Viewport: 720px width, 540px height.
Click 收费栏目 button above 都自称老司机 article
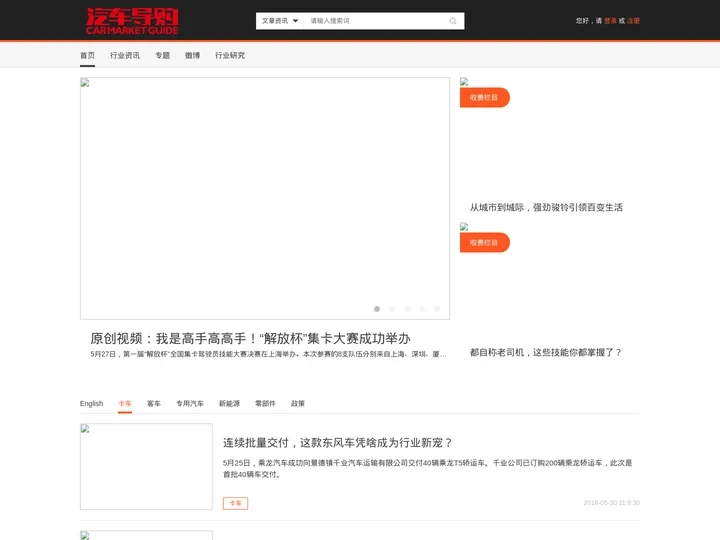tap(484, 242)
